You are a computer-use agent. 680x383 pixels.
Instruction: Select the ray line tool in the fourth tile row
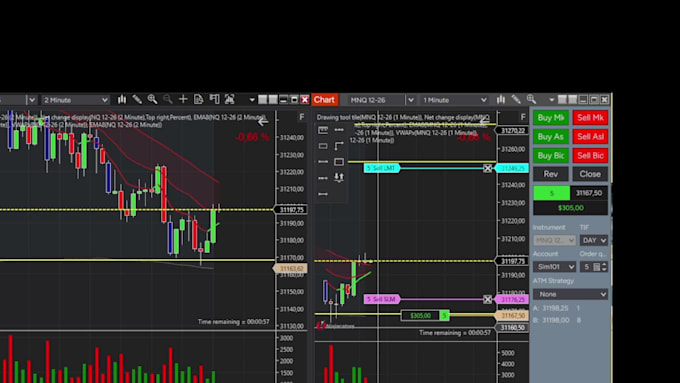[x=323, y=178]
